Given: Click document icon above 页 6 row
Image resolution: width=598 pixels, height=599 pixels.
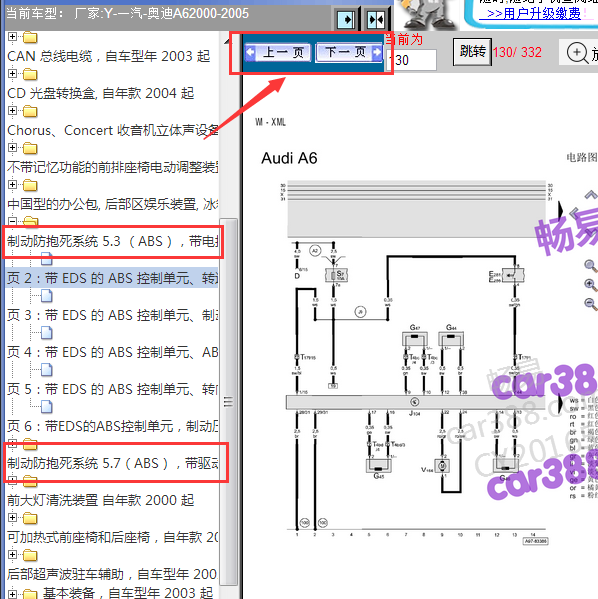Looking at the screenshot, I should click(47, 406).
